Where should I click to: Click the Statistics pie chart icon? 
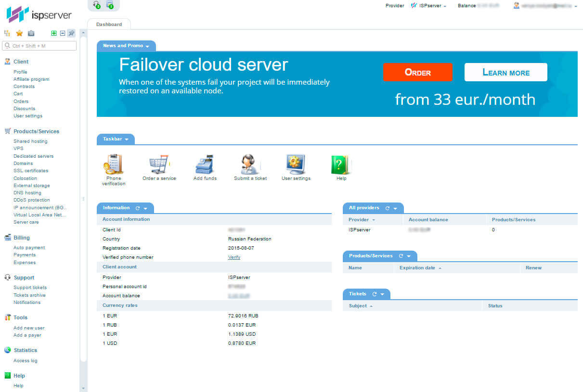tap(8, 350)
